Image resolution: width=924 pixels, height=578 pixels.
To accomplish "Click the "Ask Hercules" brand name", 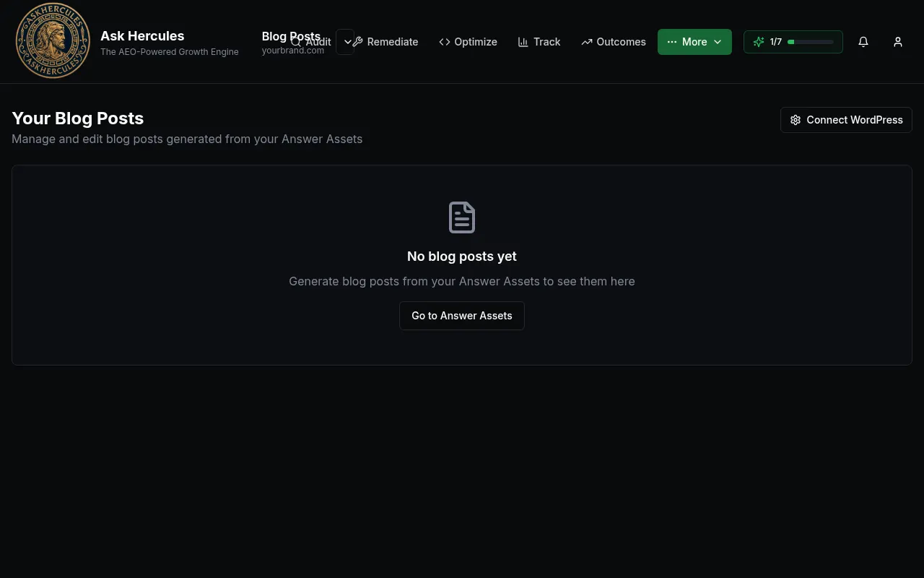I will coord(142,36).
